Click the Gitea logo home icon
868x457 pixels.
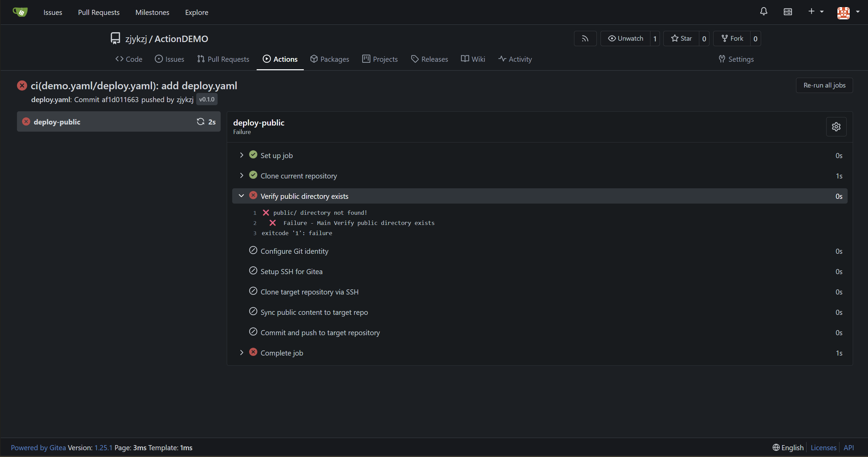coord(20,12)
